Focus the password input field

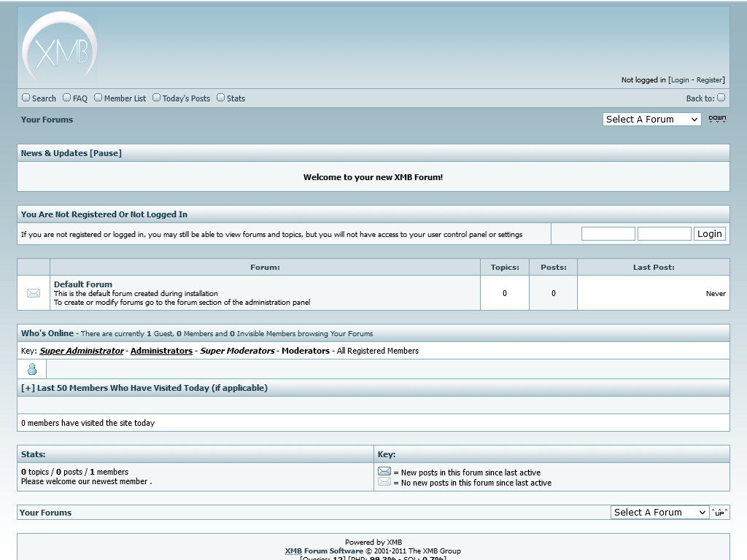[664, 234]
